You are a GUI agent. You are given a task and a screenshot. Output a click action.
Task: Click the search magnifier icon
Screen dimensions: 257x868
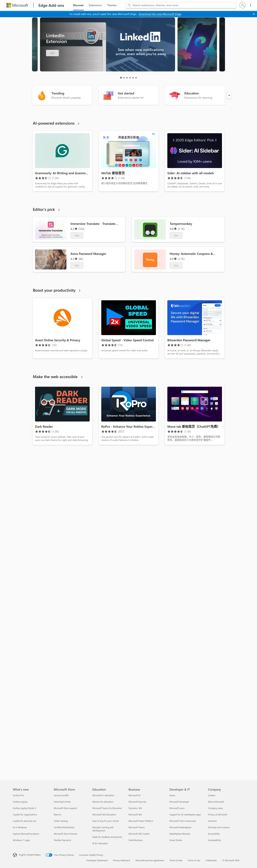(129, 5)
